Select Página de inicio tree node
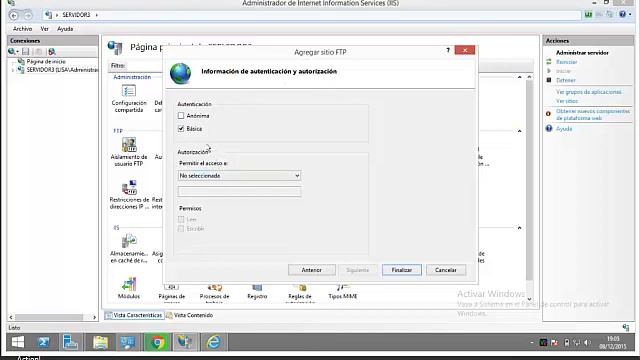This screenshot has height=360, width=640. pyautogui.click(x=46, y=61)
